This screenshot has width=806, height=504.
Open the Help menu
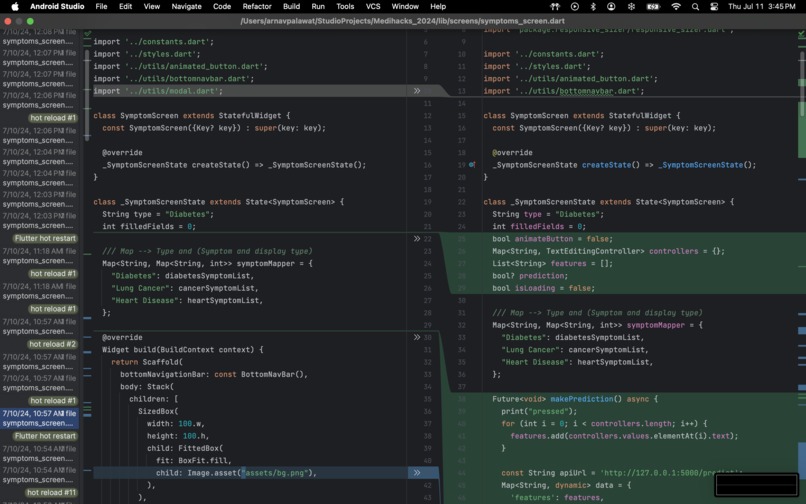[x=438, y=6]
